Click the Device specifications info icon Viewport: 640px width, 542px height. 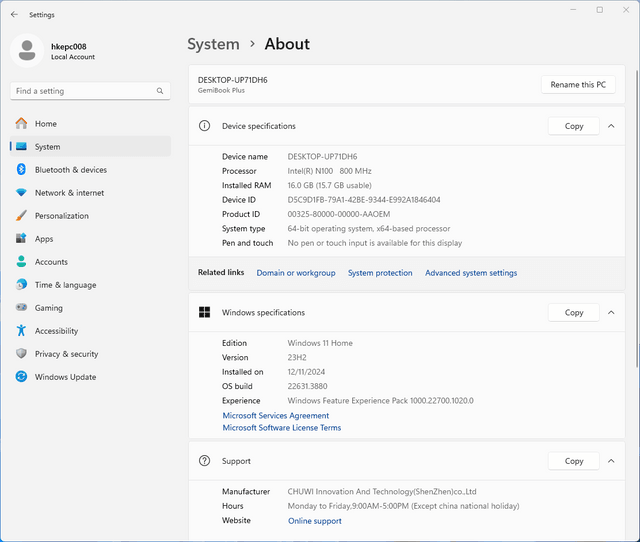[x=204, y=126]
